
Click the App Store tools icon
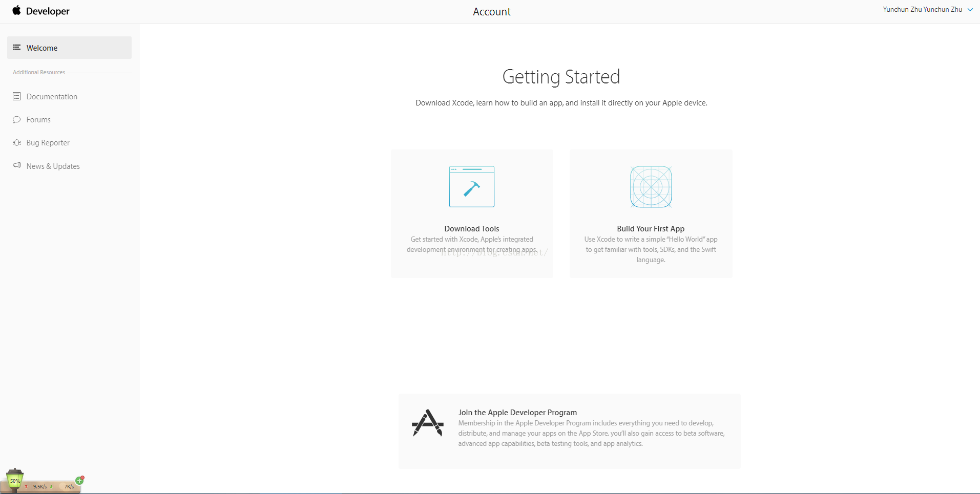tap(428, 423)
